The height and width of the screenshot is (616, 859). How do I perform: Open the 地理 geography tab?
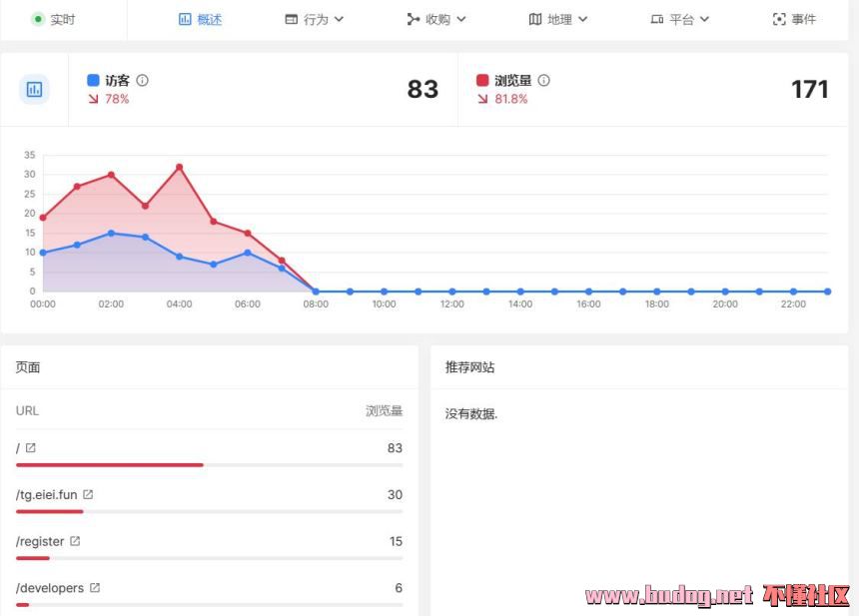(x=558, y=20)
